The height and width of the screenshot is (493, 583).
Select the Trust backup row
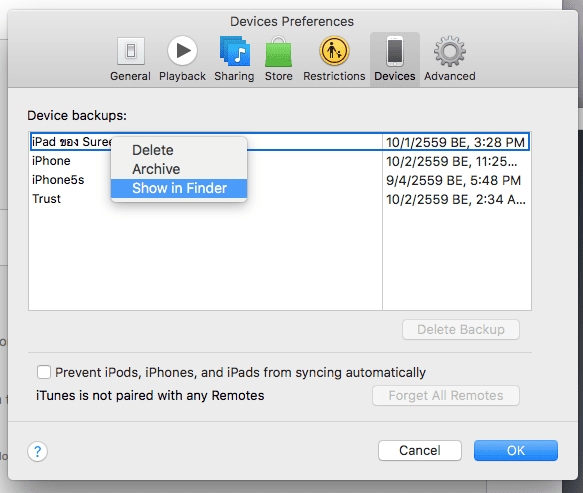tap(280, 199)
